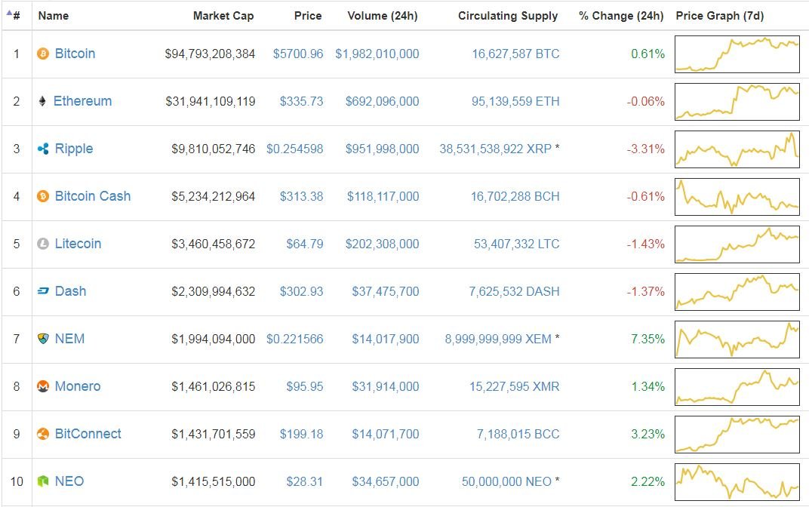This screenshot has height=507, width=812.
Task: Click the Monero logo icon
Action: (43, 386)
